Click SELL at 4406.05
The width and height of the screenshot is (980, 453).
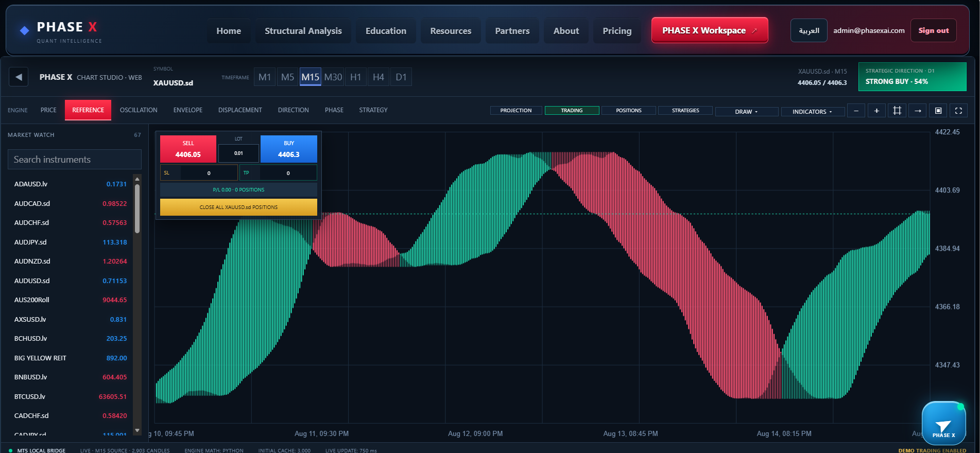(188, 149)
